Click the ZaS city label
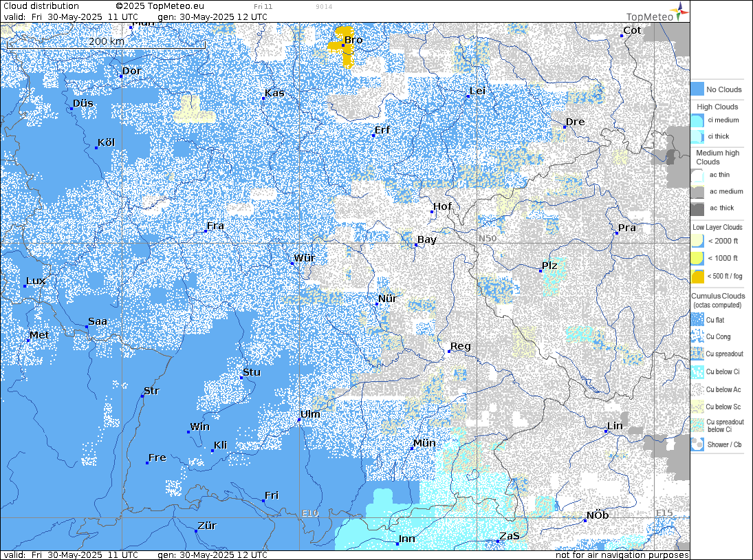The image size is (753, 560). point(510,535)
